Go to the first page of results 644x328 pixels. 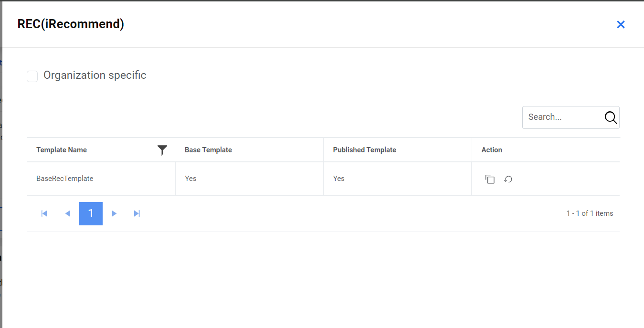tap(44, 213)
